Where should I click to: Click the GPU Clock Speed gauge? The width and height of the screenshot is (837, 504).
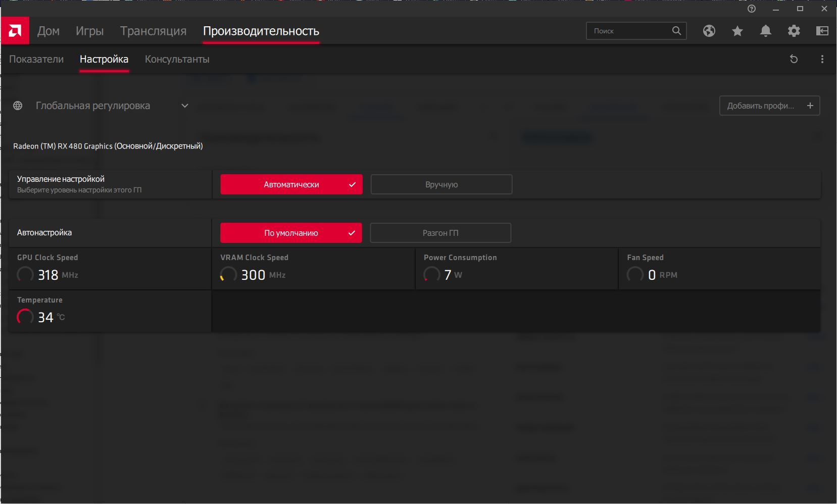pos(25,275)
